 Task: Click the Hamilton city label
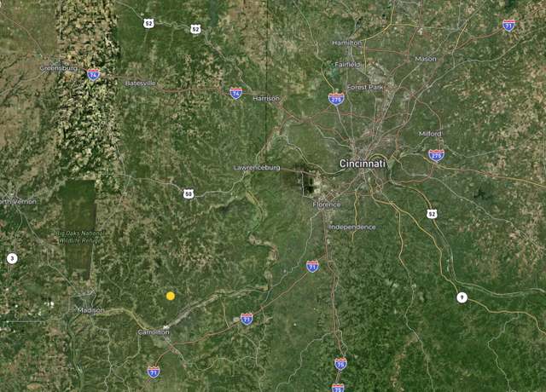click(347, 43)
